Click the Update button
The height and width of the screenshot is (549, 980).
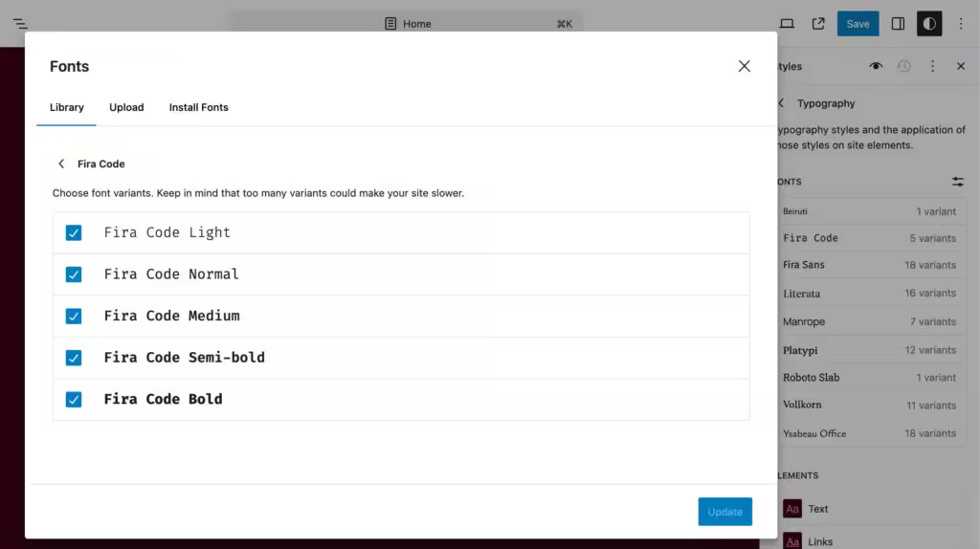coord(725,512)
